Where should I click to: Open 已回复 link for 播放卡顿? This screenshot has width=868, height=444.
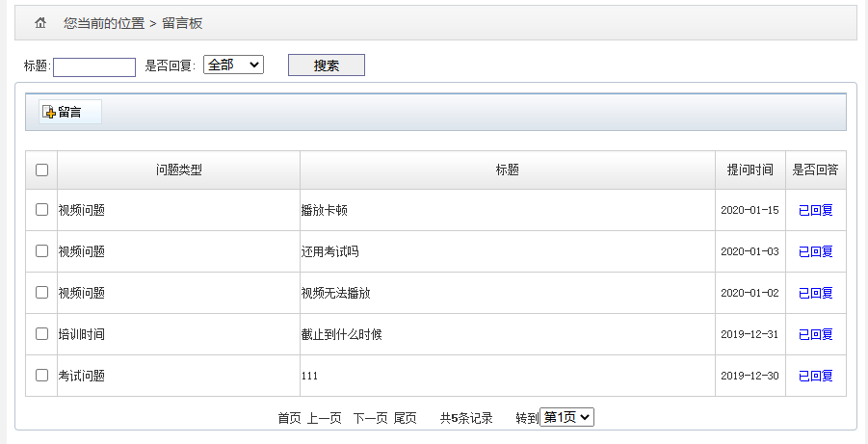pos(815,210)
